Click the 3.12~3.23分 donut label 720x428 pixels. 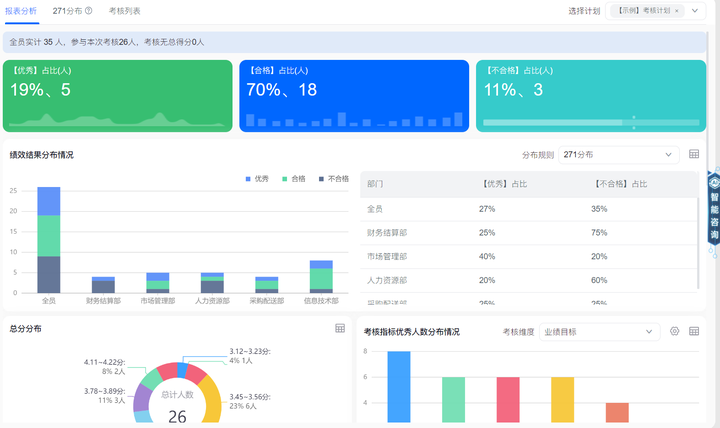pos(250,356)
